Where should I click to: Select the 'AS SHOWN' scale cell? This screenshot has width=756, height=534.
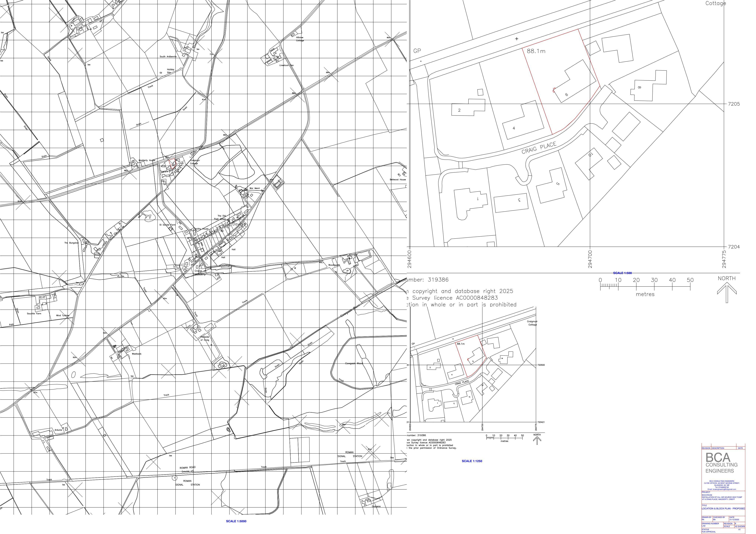(x=740, y=526)
